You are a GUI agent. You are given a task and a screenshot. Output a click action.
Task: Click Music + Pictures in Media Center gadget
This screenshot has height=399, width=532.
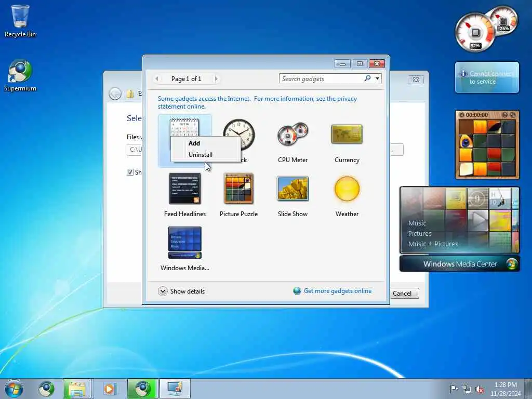(433, 244)
